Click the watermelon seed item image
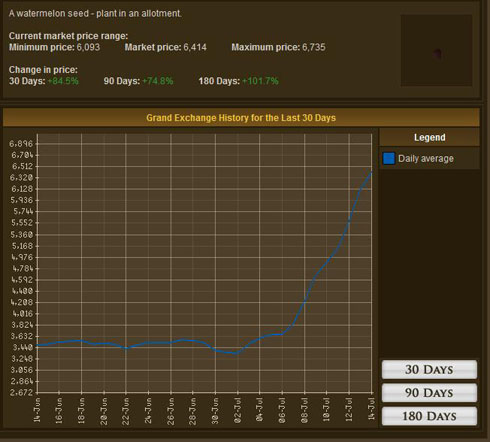The image size is (490, 442). tap(436, 50)
